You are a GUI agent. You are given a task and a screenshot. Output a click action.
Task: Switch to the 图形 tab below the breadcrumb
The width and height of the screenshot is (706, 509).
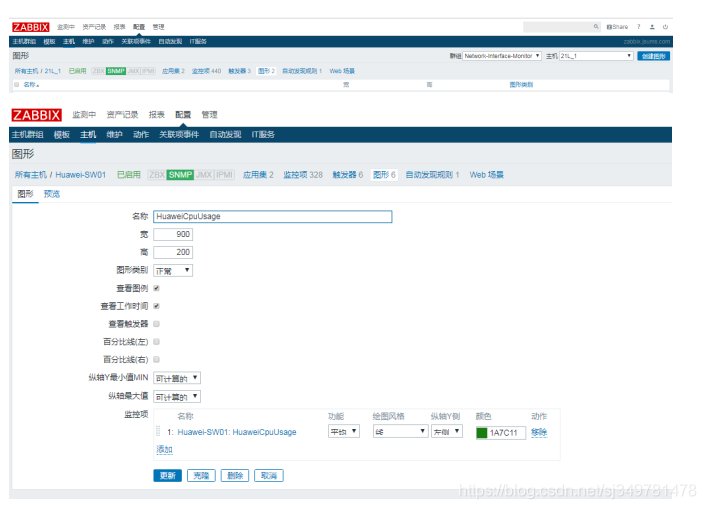coord(25,194)
